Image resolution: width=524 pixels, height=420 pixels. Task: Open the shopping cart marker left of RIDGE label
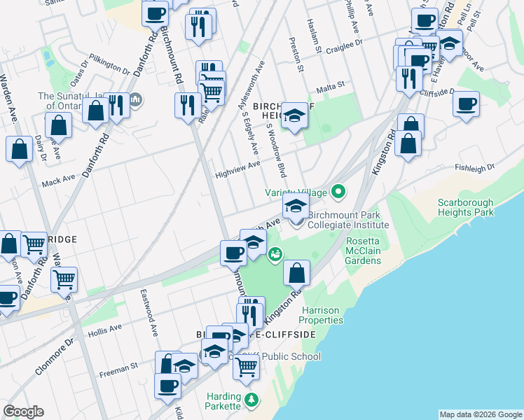point(34,246)
